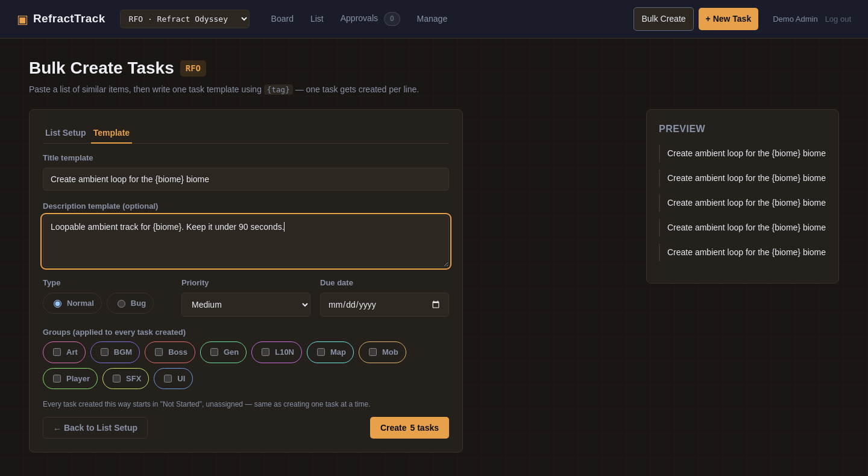Image resolution: width=868 pixels, height=476 pixels.
Task: Click the + New Task button
Action: pyautogui.click(x=728, y=19)
